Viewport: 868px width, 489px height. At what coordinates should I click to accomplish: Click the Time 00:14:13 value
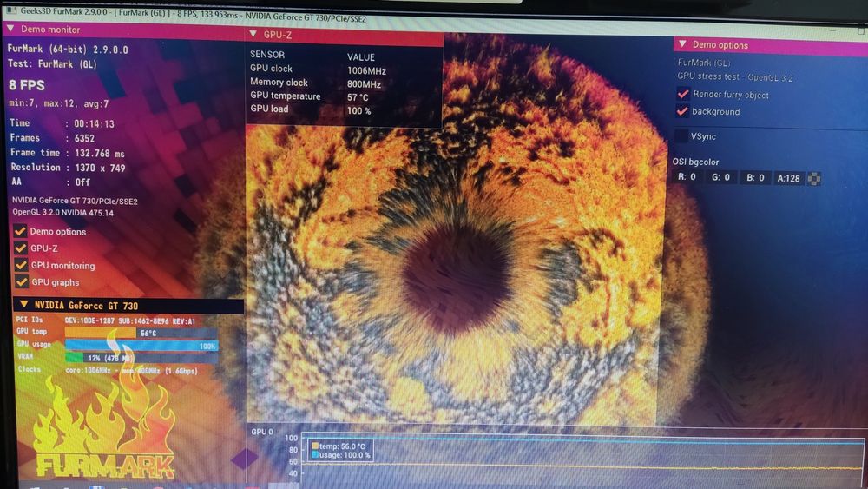[x=94, y=123]
